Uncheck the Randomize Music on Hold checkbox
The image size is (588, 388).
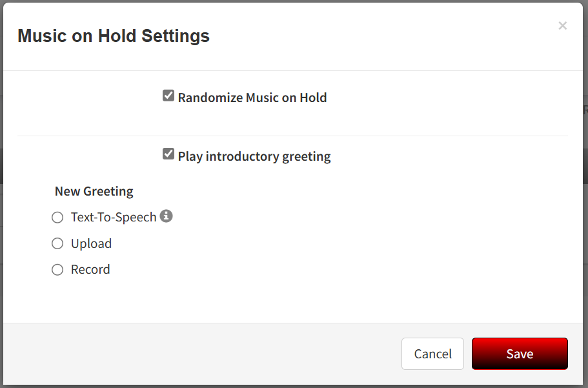(168, 96)
